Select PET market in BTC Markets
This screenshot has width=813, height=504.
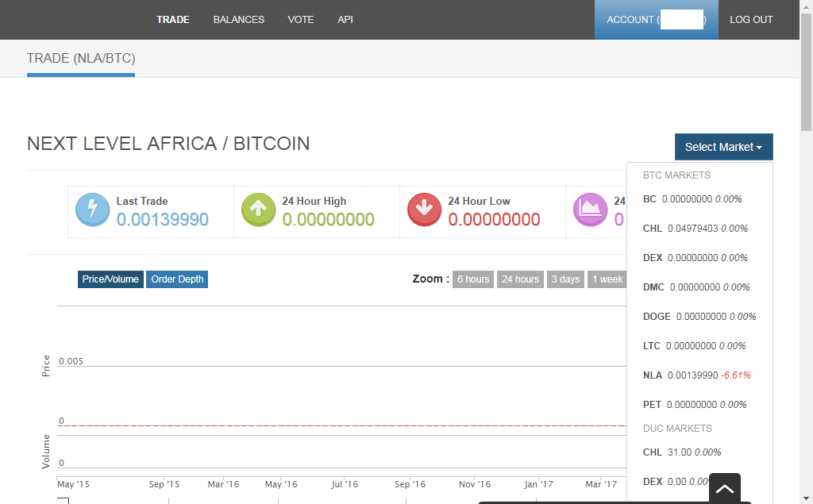click(x=695, y=405)
